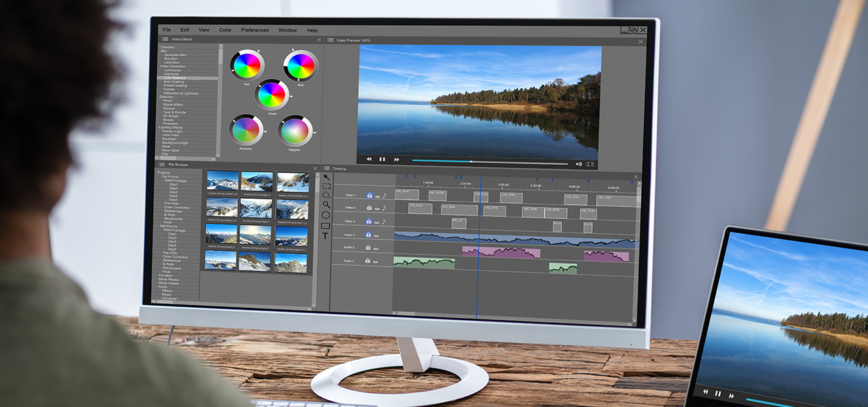Collapse the Mid Priority folder
This screenshot has width=868, height=407.
(168, 226)
